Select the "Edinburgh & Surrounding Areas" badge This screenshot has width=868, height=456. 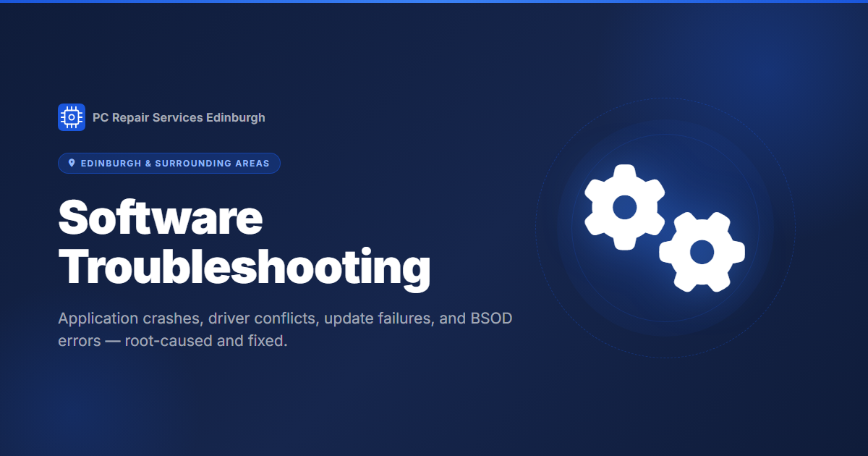tap(169, 164)
